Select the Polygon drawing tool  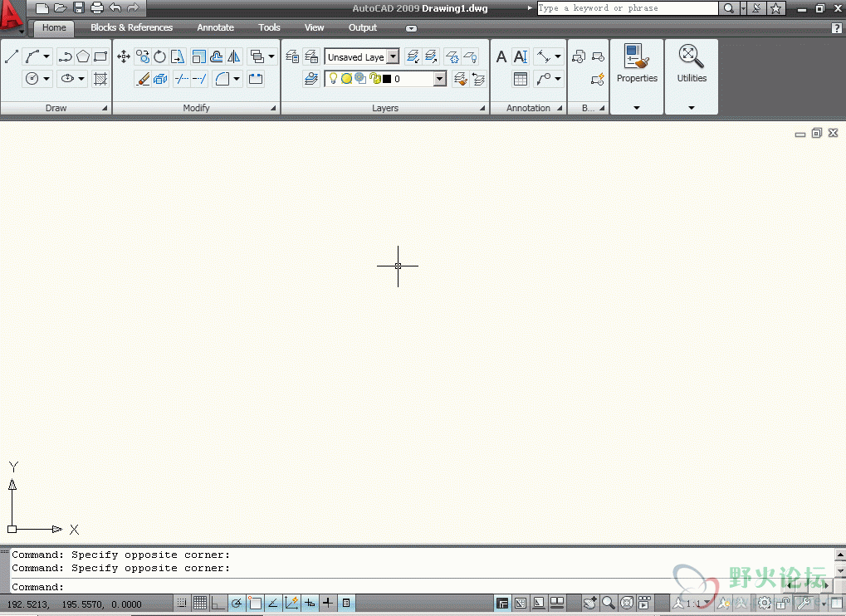click(x=83, y=56)
